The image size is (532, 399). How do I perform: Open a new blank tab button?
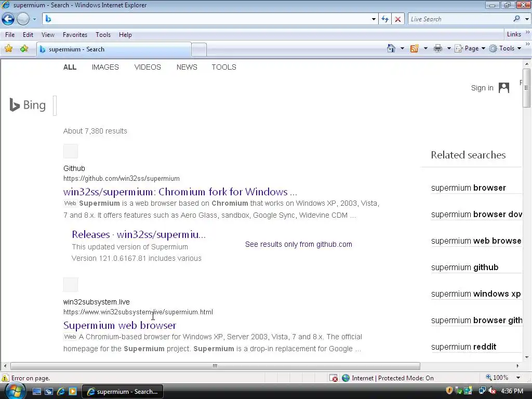199,49
